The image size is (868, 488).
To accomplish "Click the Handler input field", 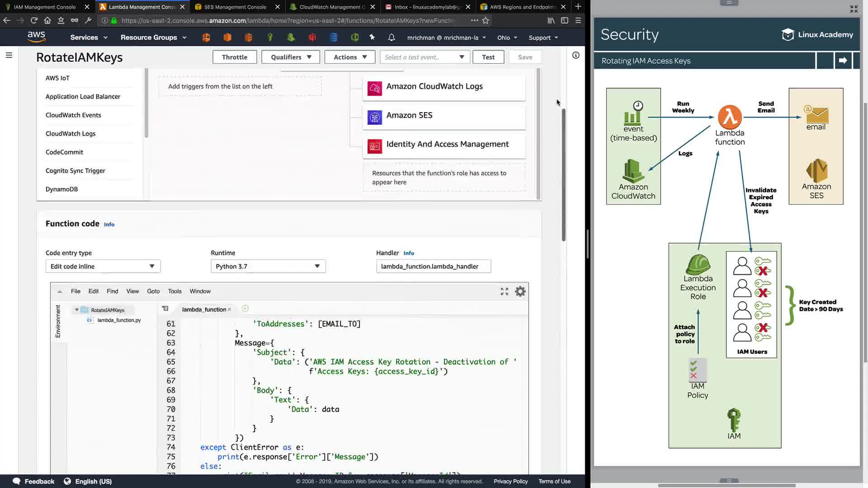I will (433, 266).
